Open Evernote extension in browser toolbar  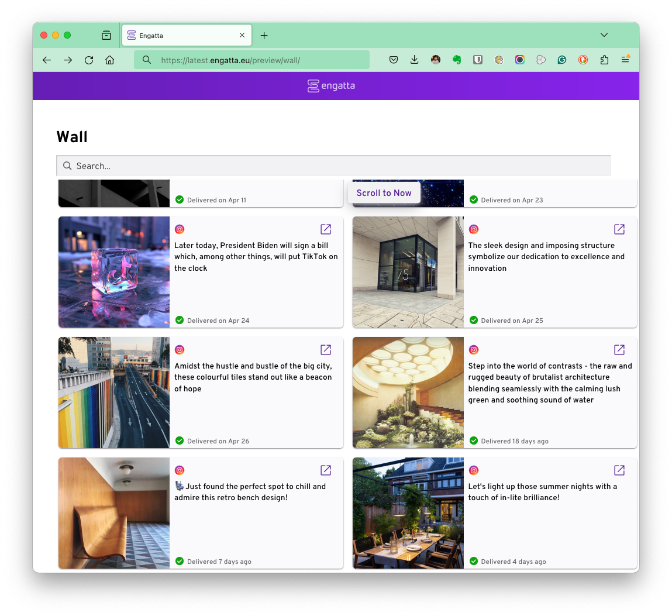[x=457, y=60]
